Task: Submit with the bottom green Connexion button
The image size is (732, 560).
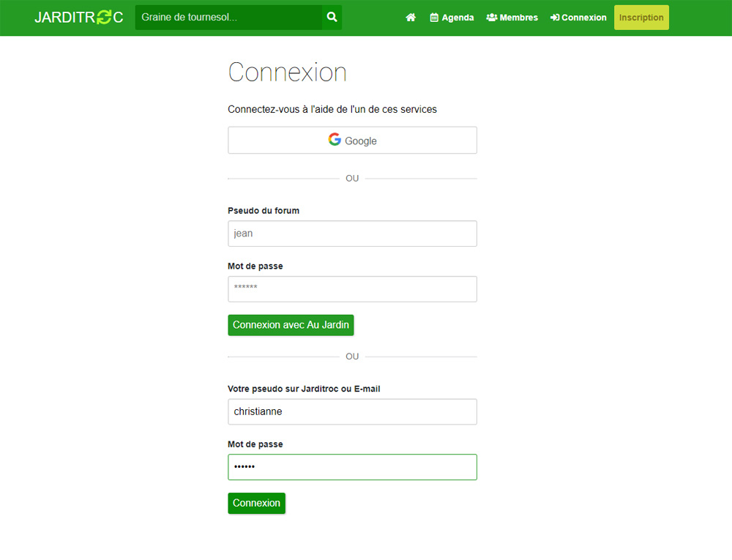Action: [x=256, y=503]
